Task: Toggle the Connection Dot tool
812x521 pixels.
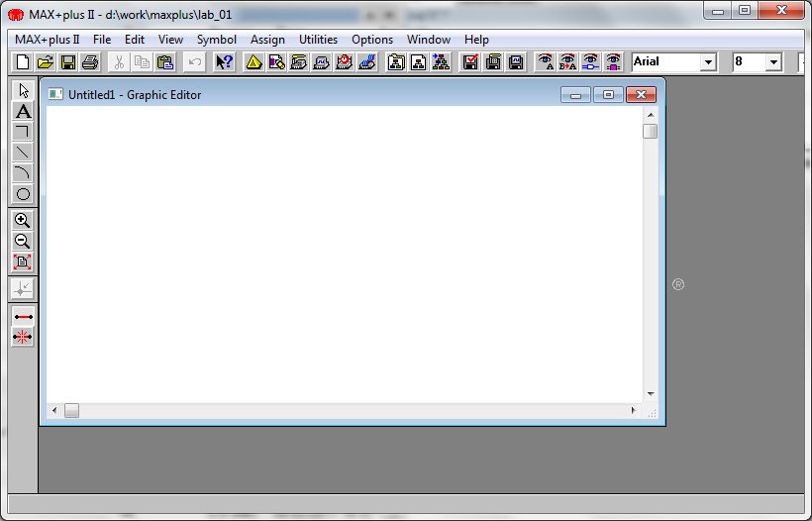Action: pyautogui.click(x=22, y=289)
